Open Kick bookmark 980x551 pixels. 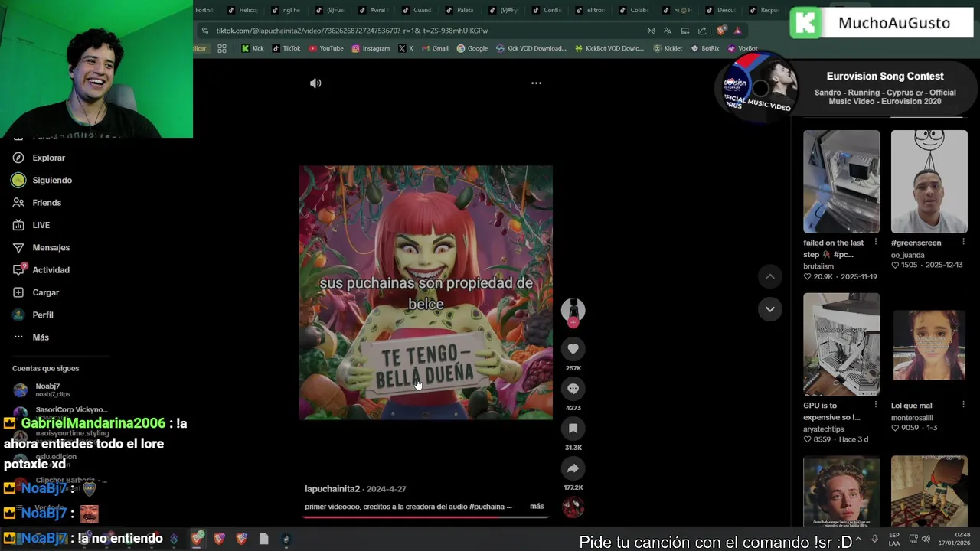pos(253,48)
